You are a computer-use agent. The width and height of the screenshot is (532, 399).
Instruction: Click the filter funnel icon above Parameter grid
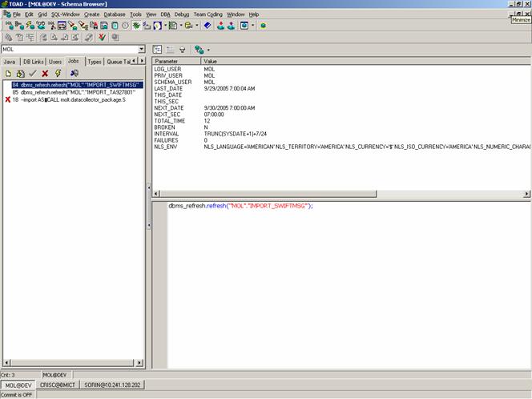click(182, 49)
